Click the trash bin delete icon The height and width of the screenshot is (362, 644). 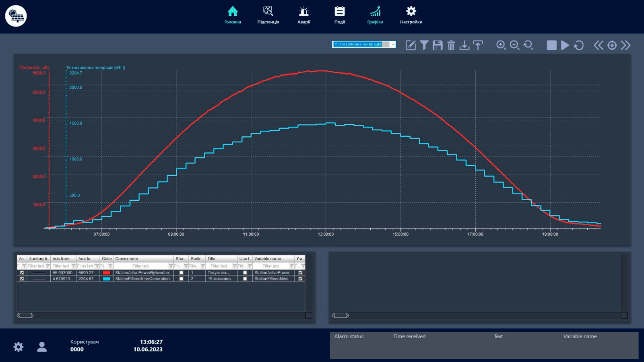tap(451, 45)
